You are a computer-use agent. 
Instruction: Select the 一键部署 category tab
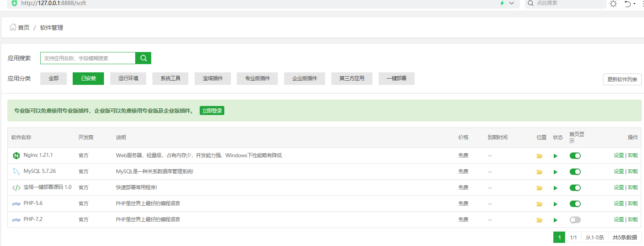397,79
